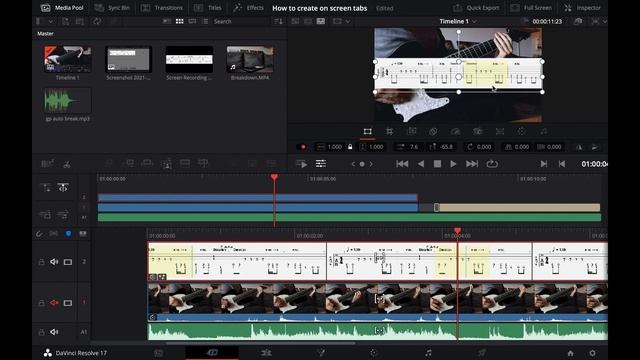Select the Audio tool below the viewer

click(544, 131)
